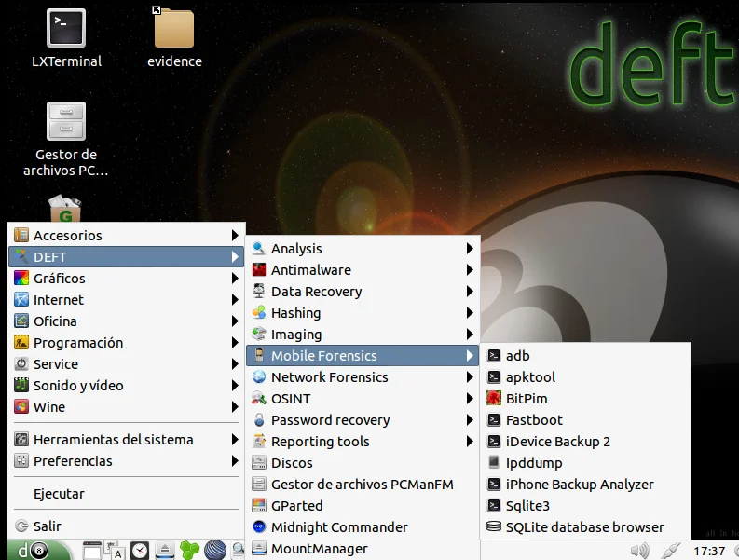
Task: Click the Data Recovery icon
Action: tap(259, 291)
